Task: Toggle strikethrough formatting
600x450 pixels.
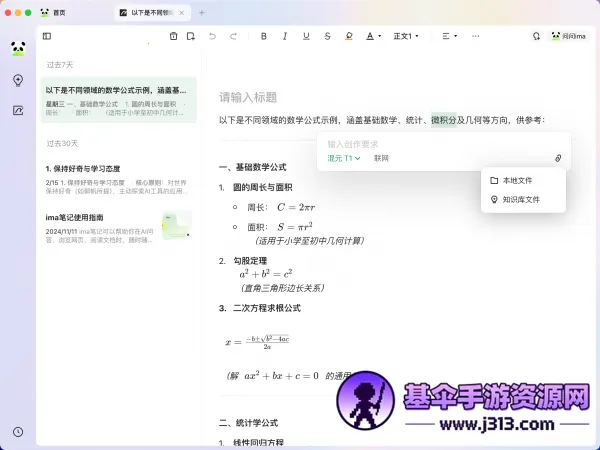Action: (x=327, y=36)
